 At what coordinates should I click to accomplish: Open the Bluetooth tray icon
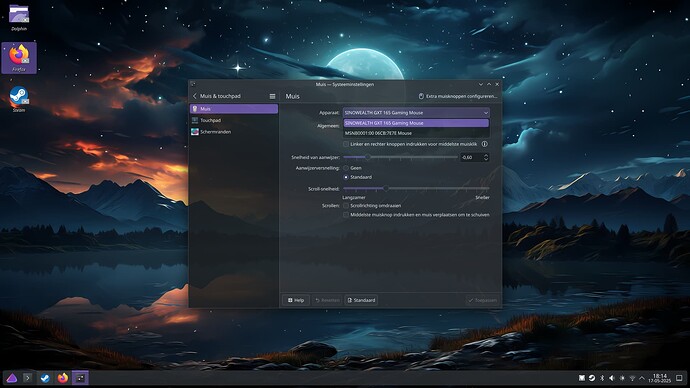[x=602, y=378]
